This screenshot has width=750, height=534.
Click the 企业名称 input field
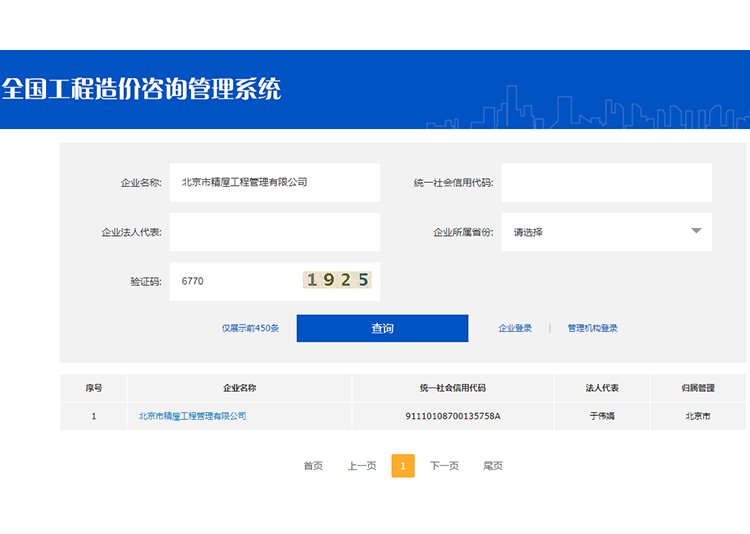[275, 182]
